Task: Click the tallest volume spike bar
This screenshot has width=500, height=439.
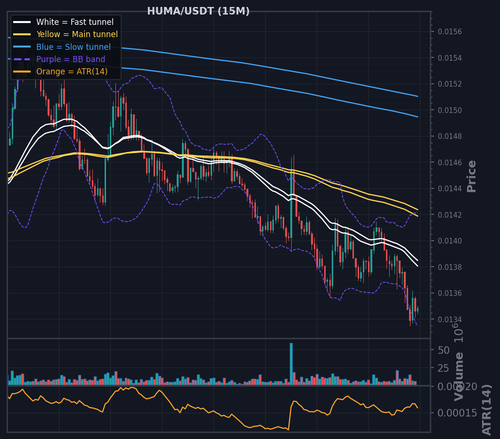Action: [291, 364]
